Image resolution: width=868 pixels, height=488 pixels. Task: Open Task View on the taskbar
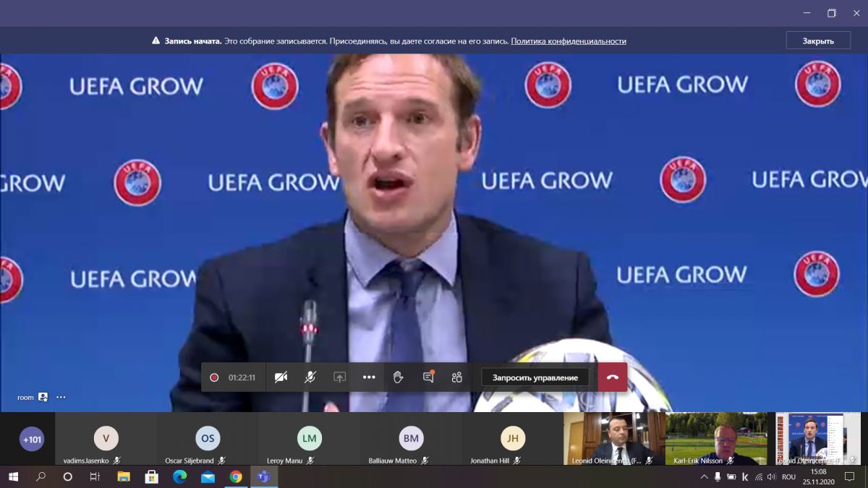point(95,476)
